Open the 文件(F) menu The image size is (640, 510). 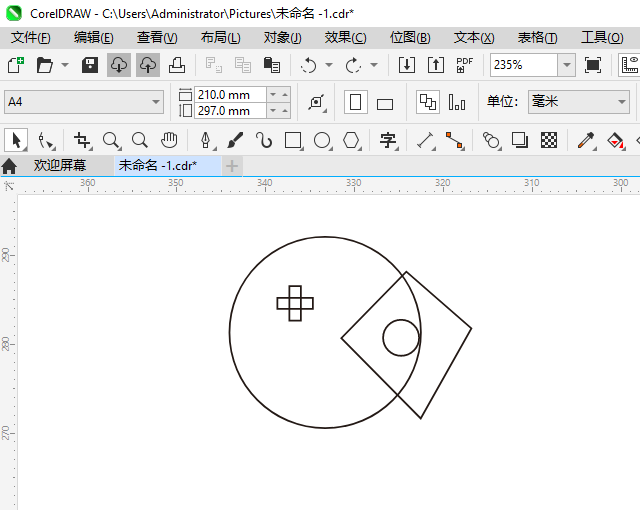coord(31,38)
